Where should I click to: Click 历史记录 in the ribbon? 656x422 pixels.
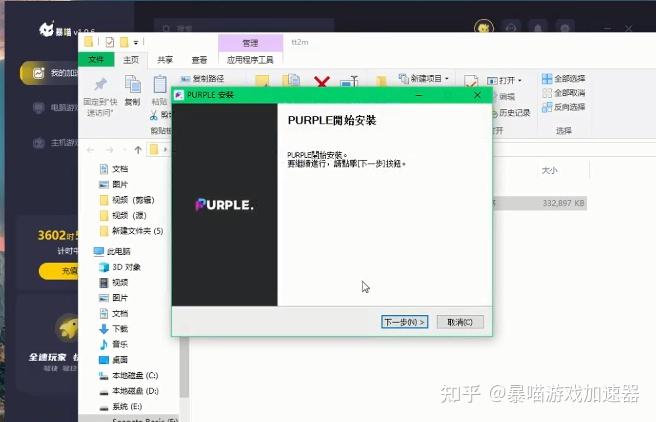510,113
